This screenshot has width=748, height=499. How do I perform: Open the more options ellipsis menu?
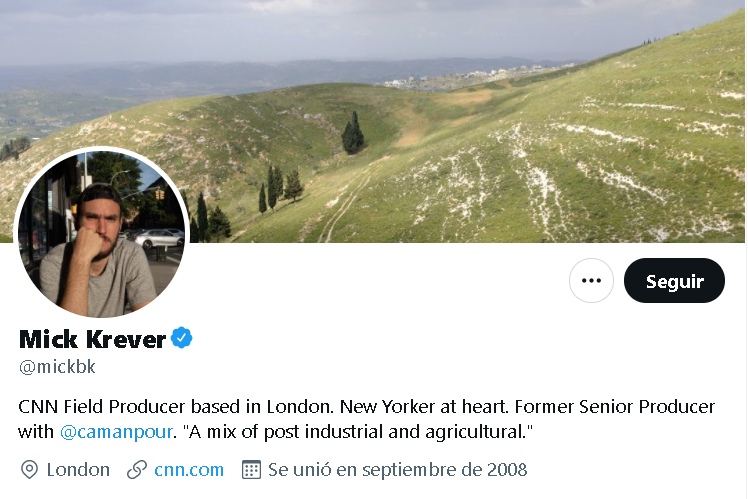[591, 281]
